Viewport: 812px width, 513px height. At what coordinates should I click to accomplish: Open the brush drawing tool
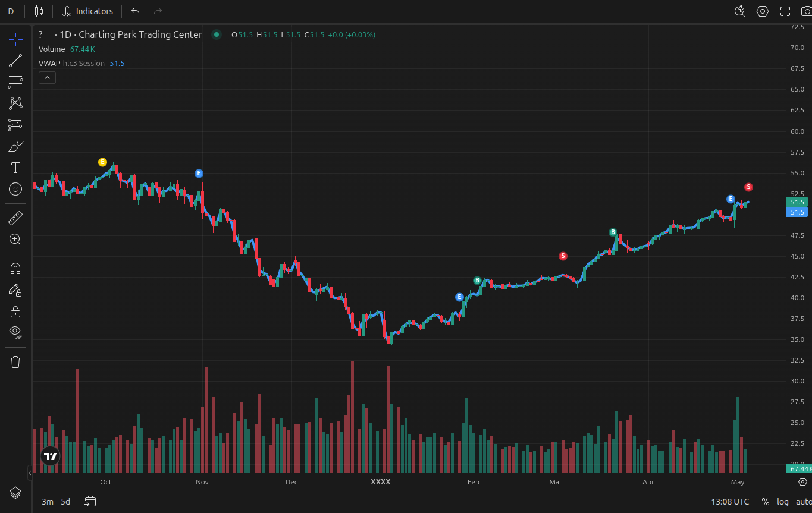pyautogui.click(x=15, y=146)
